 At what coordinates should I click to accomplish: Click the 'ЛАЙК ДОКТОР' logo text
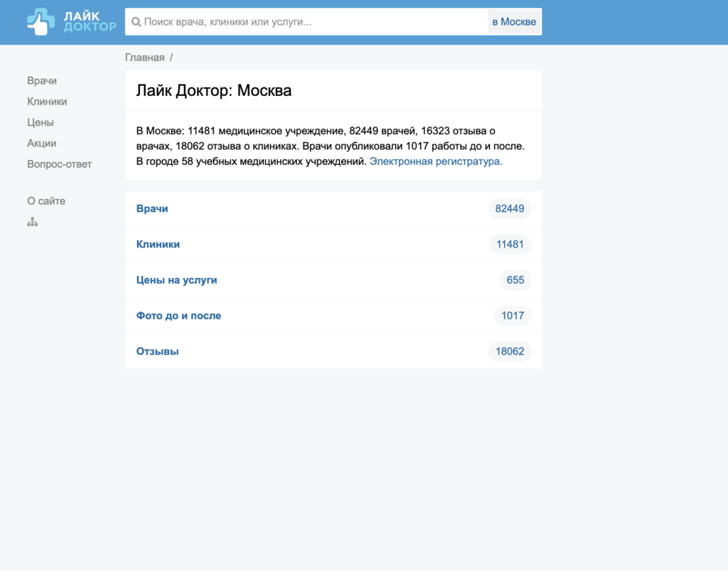click(90, 22)
